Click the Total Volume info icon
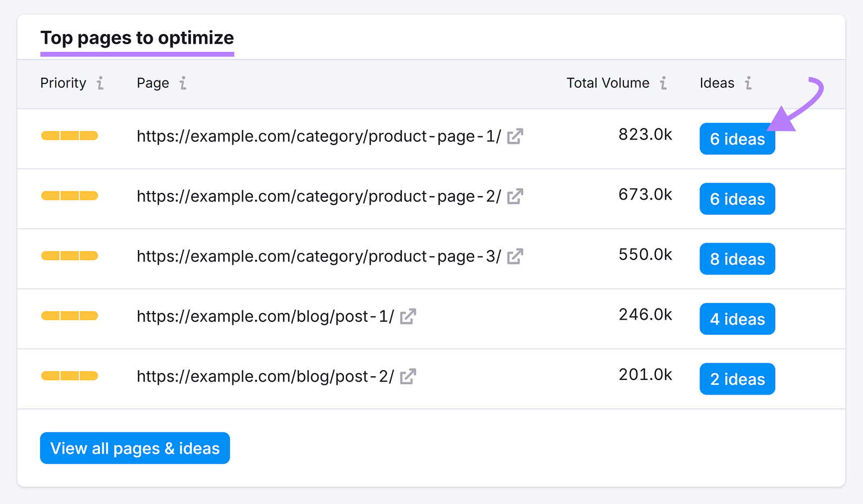The height and width of the screenshot is (504, 863). pos(663,84)
